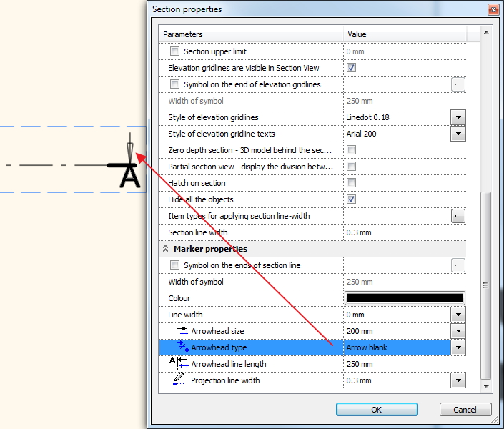Open Style of elevation gridlines dropdown

pos(458,117)
